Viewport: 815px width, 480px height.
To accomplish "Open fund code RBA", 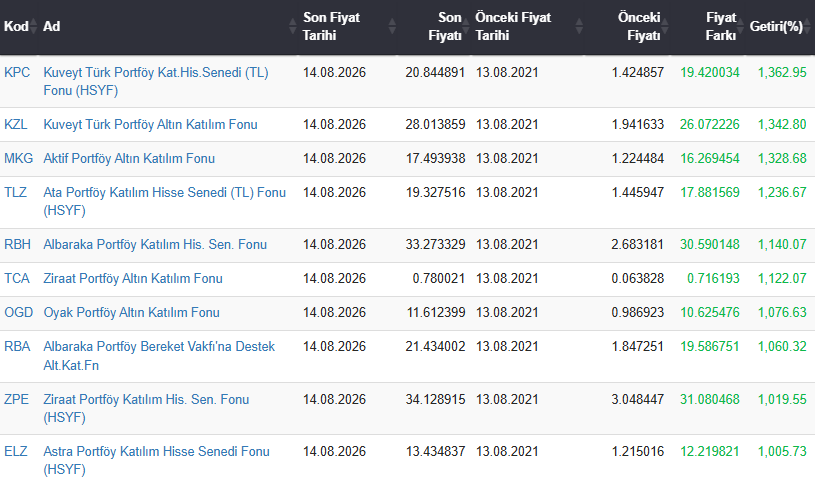I will pos(17,346).
